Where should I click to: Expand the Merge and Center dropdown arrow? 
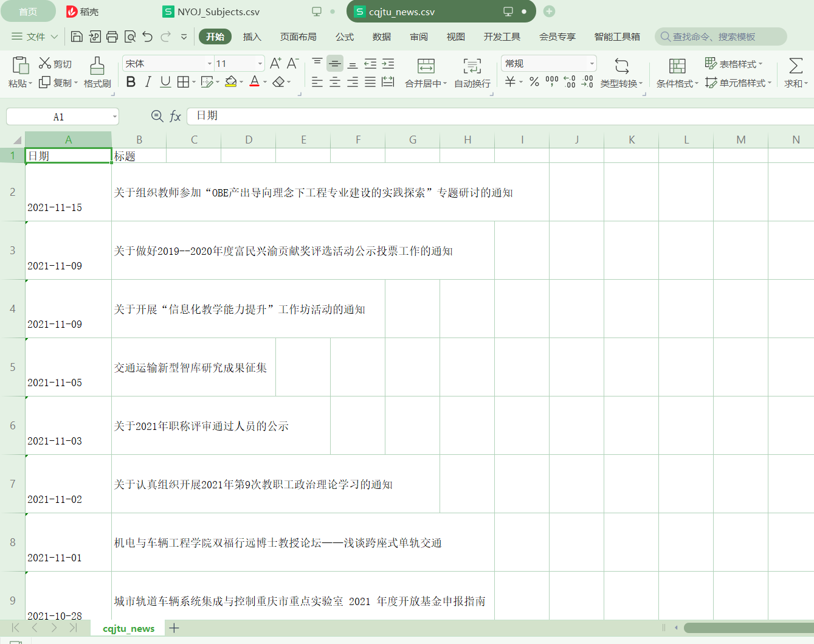tap(445, 83)
